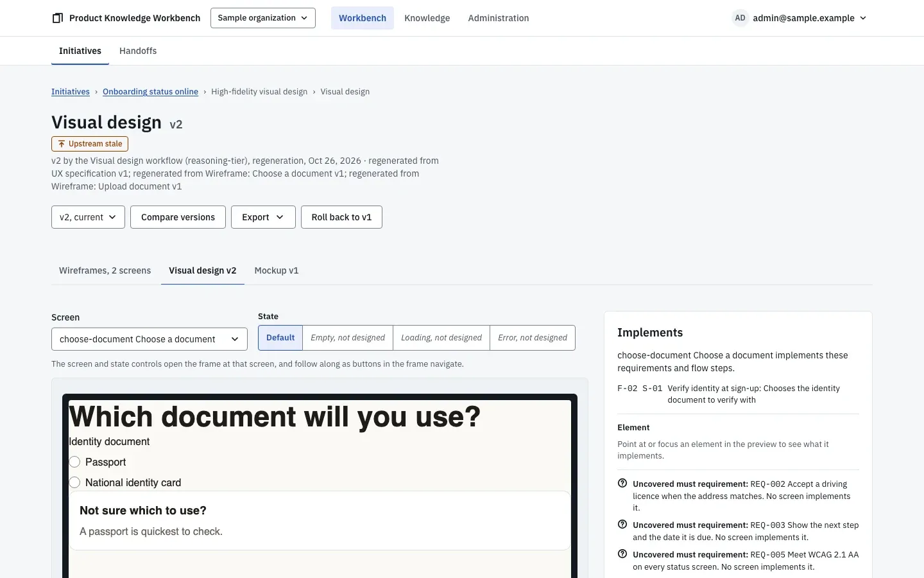Open the Administration section
Screen dimensions: 924x578
point(499,18)
